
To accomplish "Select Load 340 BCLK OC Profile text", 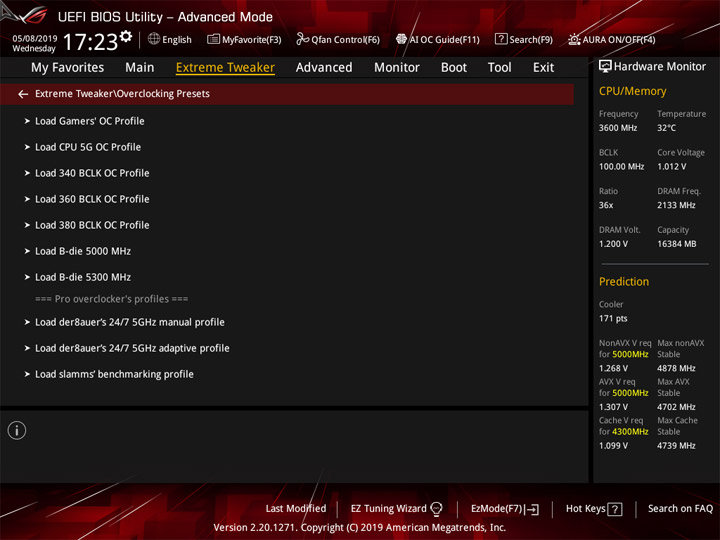I will 92,173.
